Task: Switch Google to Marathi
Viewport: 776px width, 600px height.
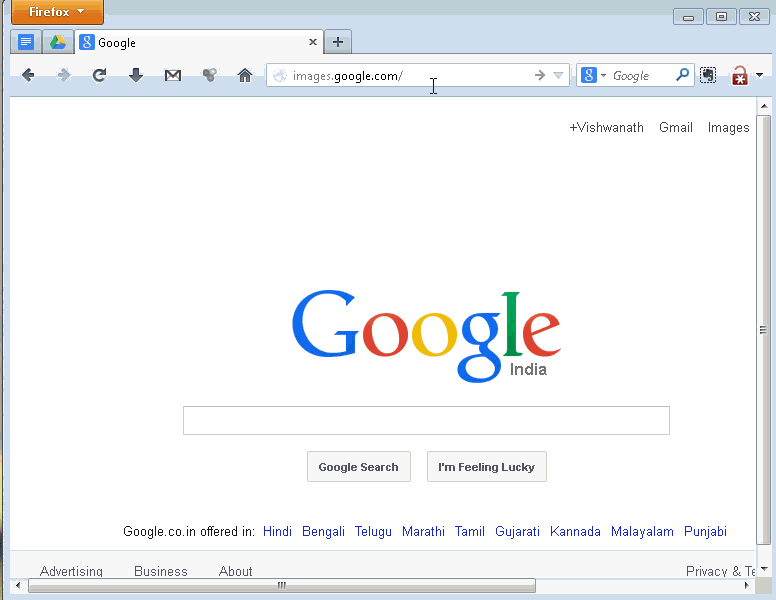Action: point(423,531)
